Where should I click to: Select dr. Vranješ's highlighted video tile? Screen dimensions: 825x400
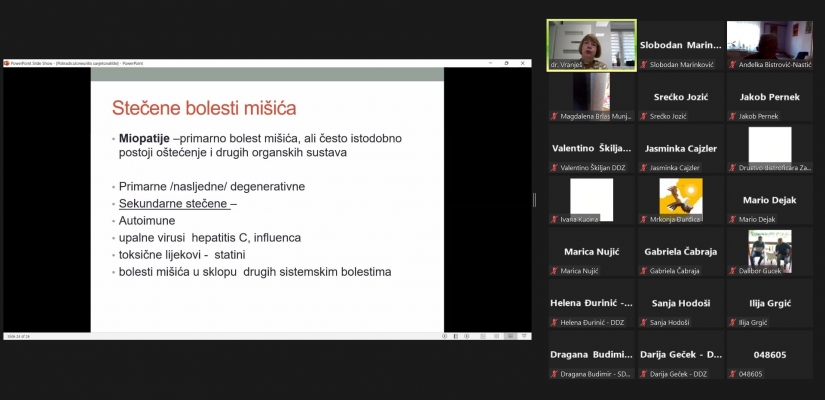pyautogui.click(x=591, y=45)
